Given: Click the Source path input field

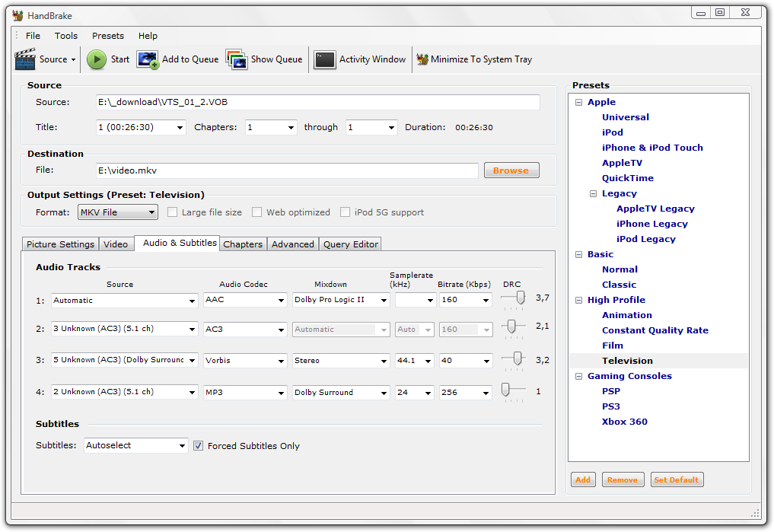Looking at the screenshot, I should point(318,102).
